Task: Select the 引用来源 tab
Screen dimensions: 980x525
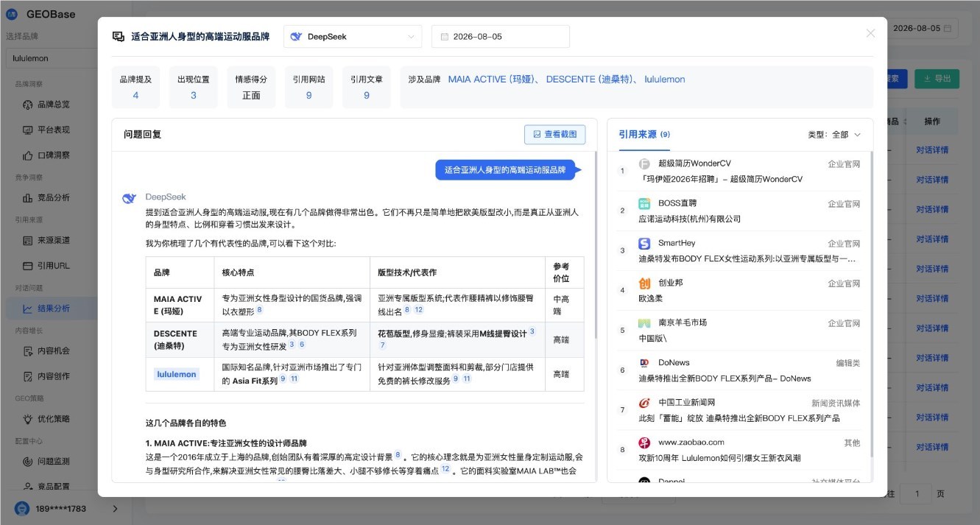Action: pyautogui.click(x=644, y=135)
